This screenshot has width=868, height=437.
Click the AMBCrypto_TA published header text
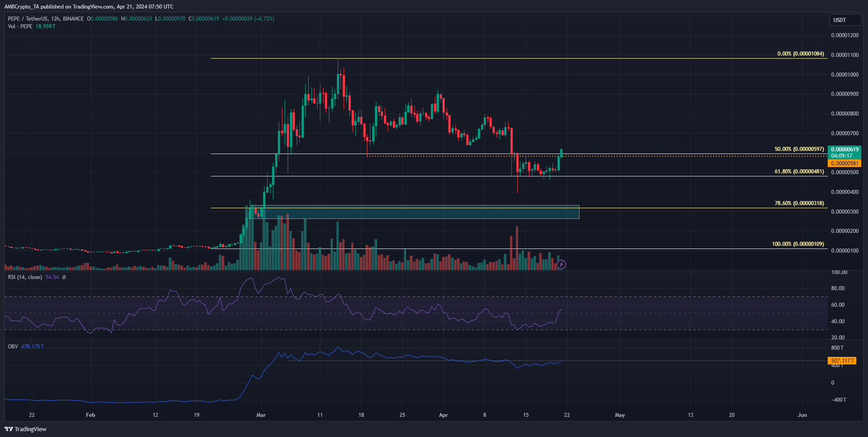click(89, 7)
